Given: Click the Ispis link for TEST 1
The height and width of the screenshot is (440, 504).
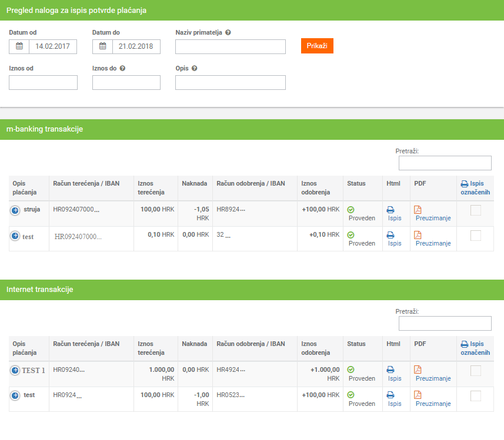Looking at the screenshot, I should (x=395, y=378).
